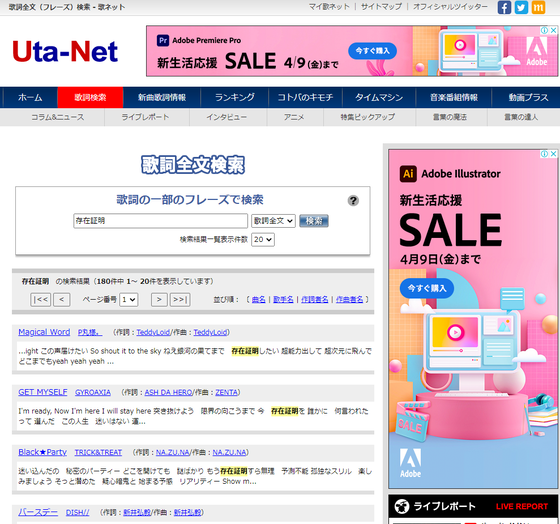Open ad info icon on Illustrator ad

tap(545, 154)
